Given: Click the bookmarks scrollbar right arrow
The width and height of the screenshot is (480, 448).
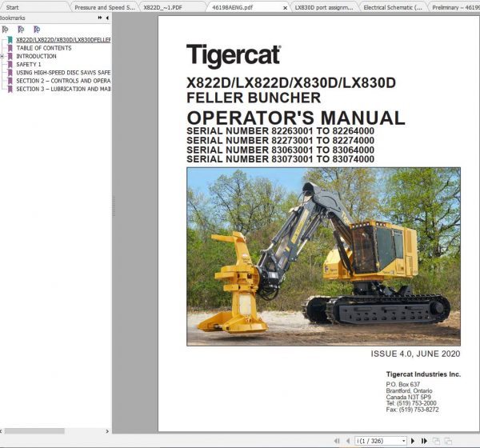Looking at the screenshot, I should [107, 431].
